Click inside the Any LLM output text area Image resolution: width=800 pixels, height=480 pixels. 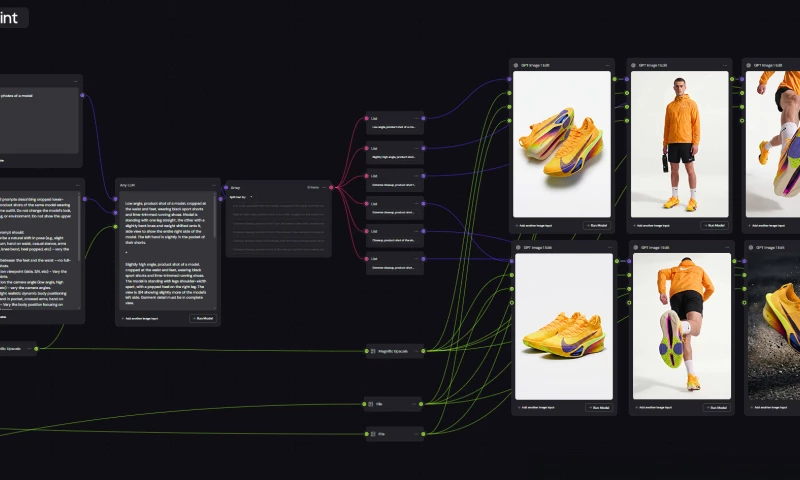tap(166, 251)
